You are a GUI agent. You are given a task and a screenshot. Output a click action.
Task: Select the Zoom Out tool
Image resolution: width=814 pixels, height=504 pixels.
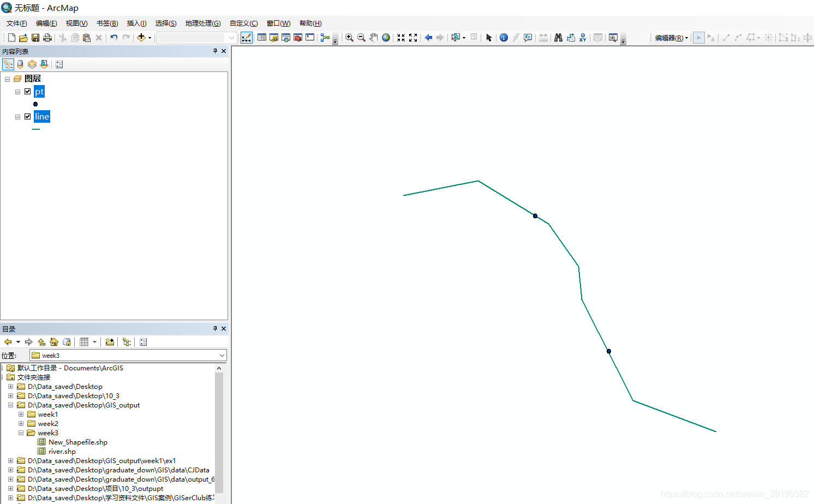pos(361,38)
